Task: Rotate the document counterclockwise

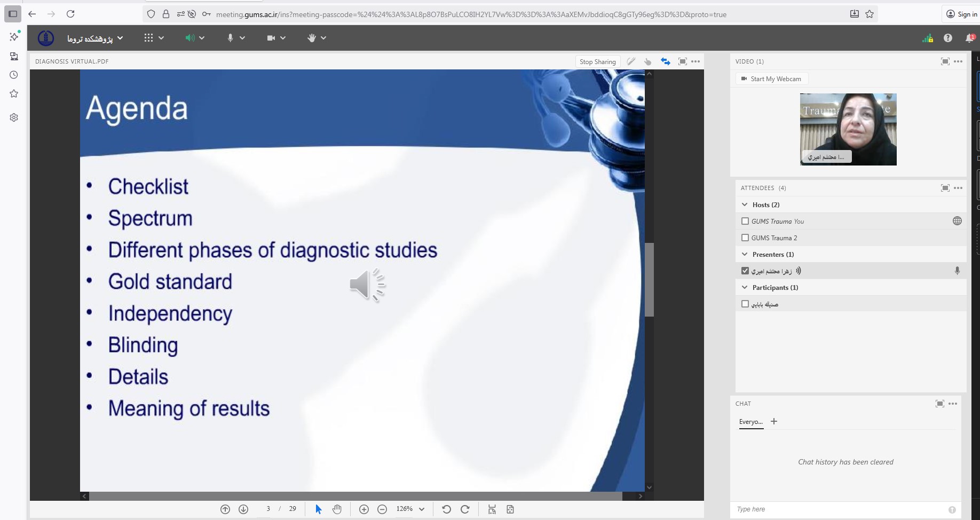Action: coord(447,509)
